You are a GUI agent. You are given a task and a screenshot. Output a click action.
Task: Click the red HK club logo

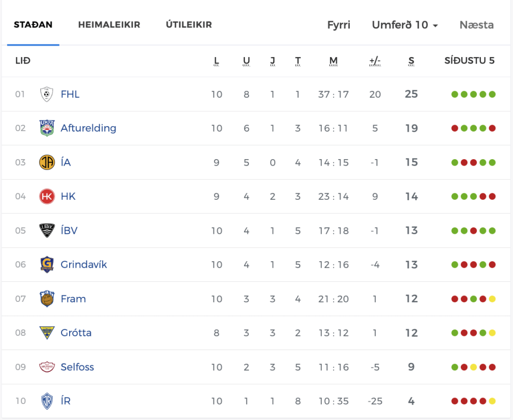coord(47,196)
